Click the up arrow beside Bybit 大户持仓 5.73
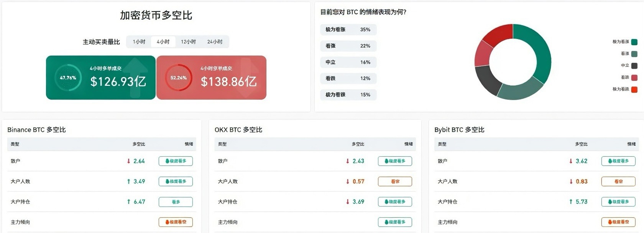The image size is (644, 233). [x=571, y=202]
